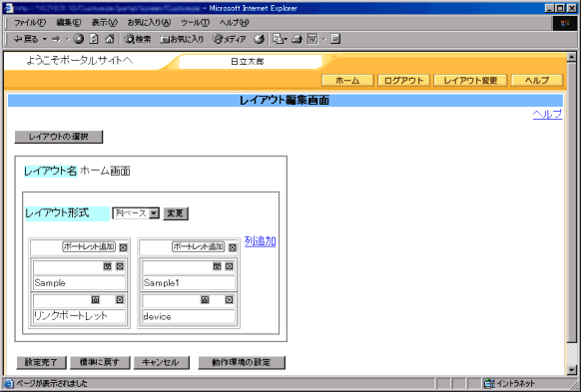581x392 pixels.
Task: Open the ヘルプ(H) menu
Action: coord(234,23)
